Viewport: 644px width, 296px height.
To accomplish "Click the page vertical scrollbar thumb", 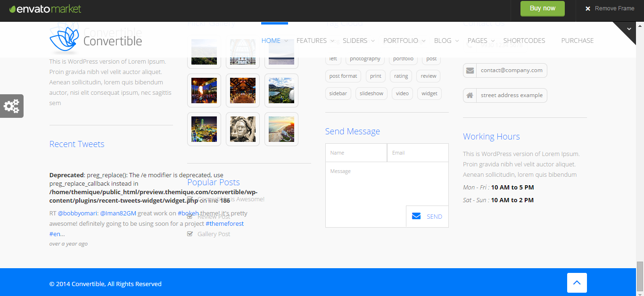I will (640, 277).
